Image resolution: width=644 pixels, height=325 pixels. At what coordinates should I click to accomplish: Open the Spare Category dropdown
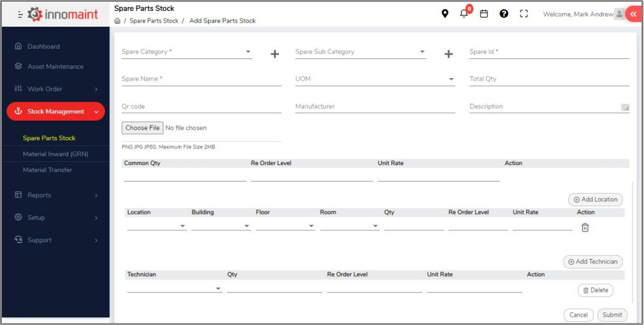pyautogui.click(x=186, y=52)
